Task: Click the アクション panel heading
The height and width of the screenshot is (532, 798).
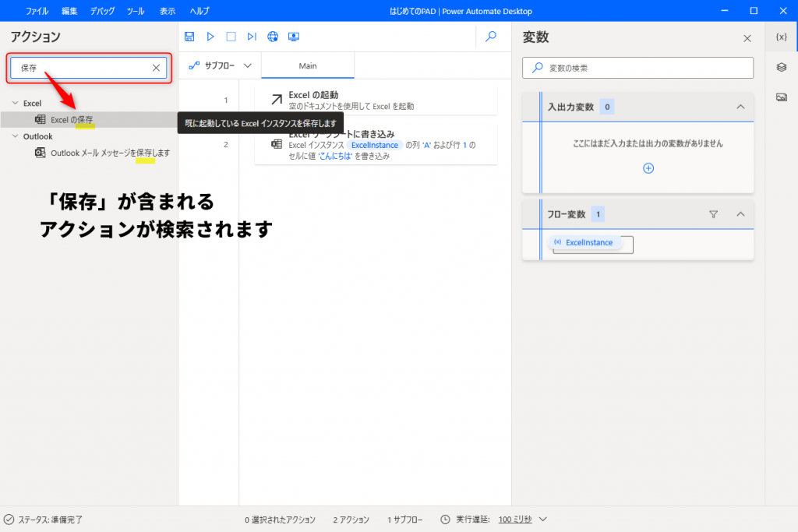Action: (36, 37)
